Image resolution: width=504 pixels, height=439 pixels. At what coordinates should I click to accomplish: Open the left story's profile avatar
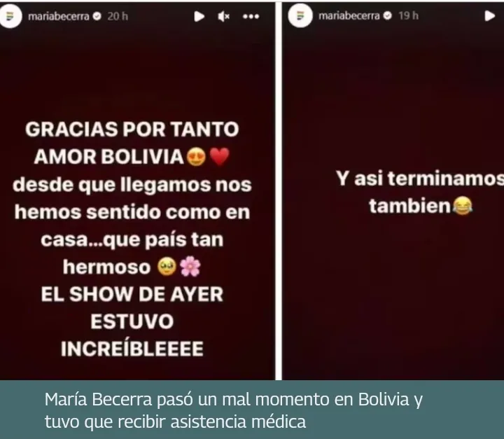click(x=10, y=16)
